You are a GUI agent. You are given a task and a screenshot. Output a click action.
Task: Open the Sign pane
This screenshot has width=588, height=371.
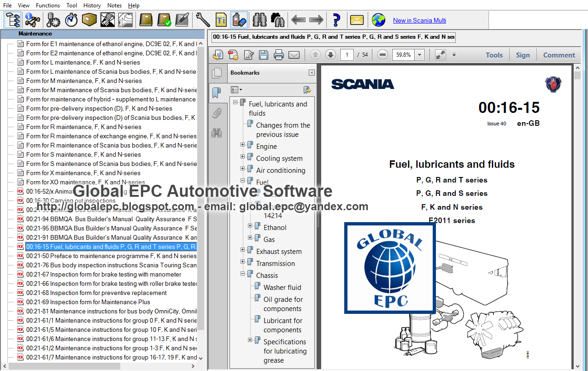click(523, 55)
